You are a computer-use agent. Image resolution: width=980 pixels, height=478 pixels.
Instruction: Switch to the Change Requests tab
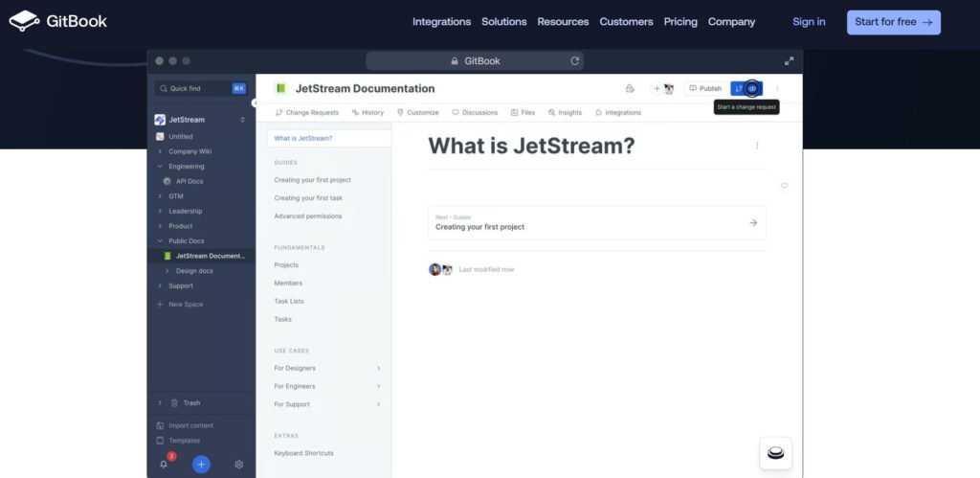(307, 113)
